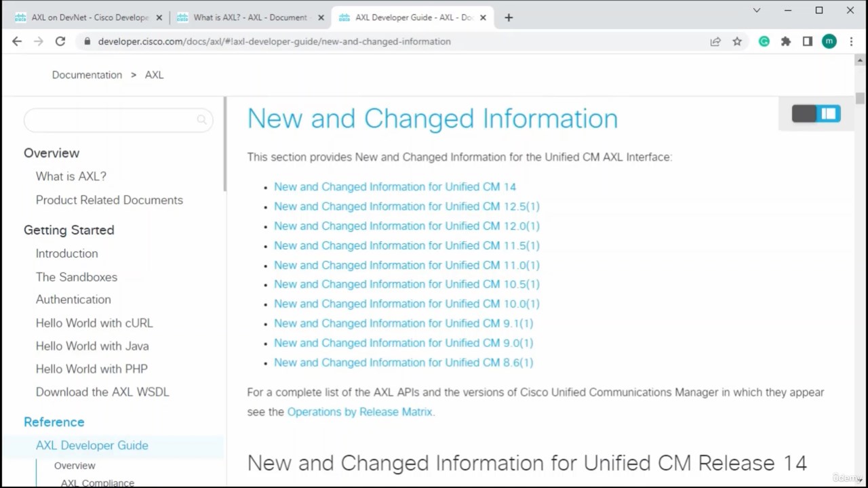Image resolution: width=868 pixels, height=488 pixels.
Task: Open 'What is AXL?' in sidebar
Action: click(71, 176)
